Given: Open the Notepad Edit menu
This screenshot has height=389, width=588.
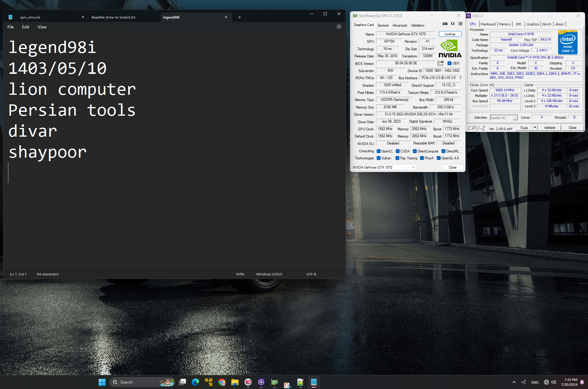Looking at the screenshot, I should (x=25, y=27).
